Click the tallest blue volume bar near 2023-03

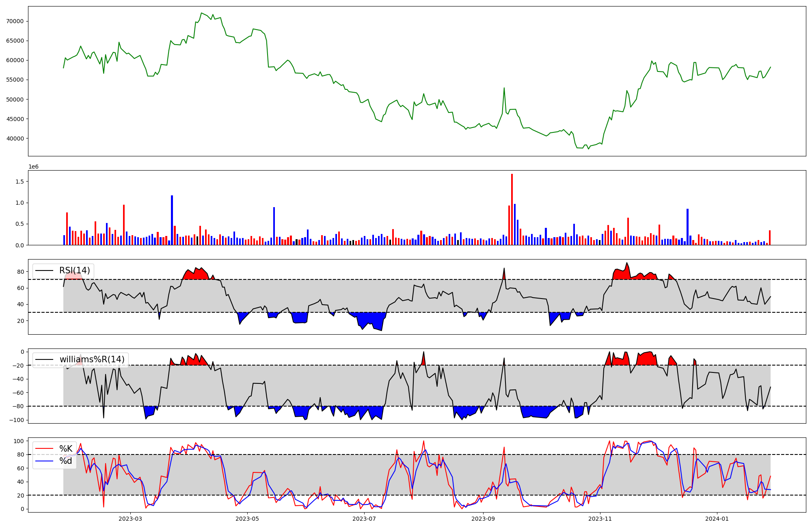point(172,220)
